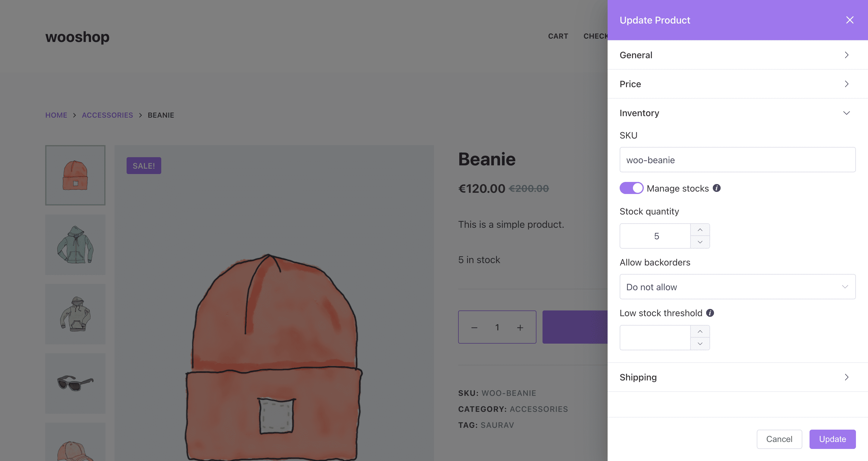Select BEANIE in breadcrumb navigation
Image resolution: width=868 pixels, height=461 pixels.
161,115
